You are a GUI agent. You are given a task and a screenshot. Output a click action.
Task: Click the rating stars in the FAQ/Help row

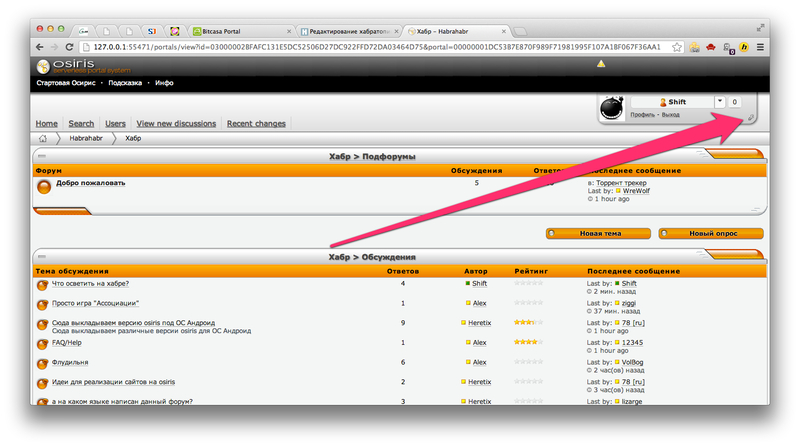point(528,342)
